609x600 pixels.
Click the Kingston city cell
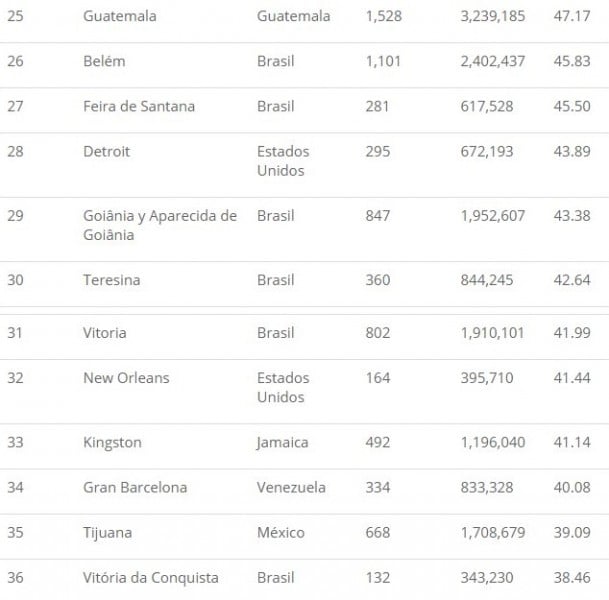[113, 443]
